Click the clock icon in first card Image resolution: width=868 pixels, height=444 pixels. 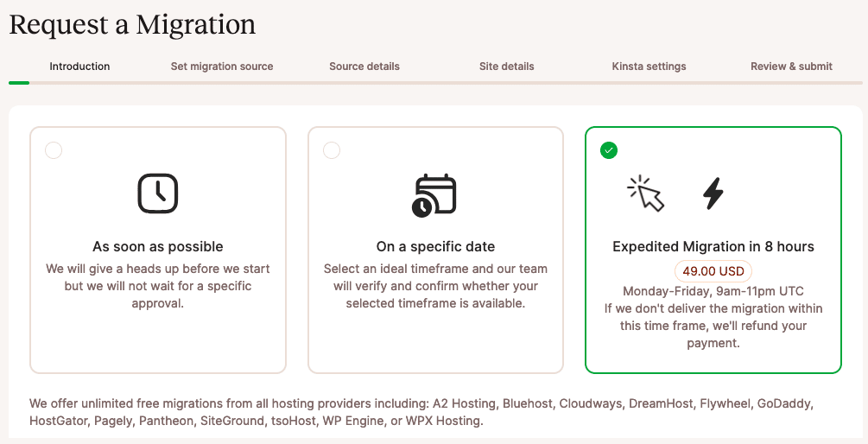pyautogui.click(x=158, y=193)
